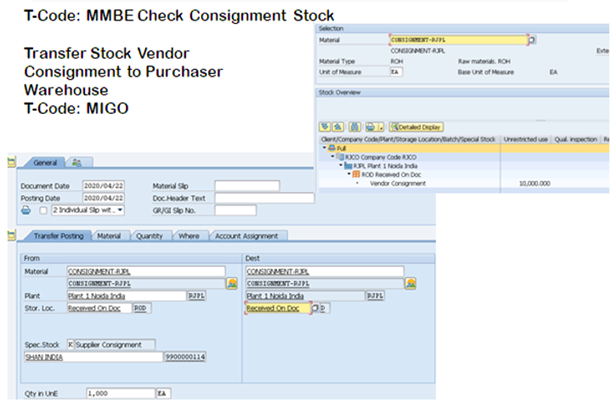Click the Qty in UnE field 1,000
This screenshot has width=616, height=403.
[121, 393]
